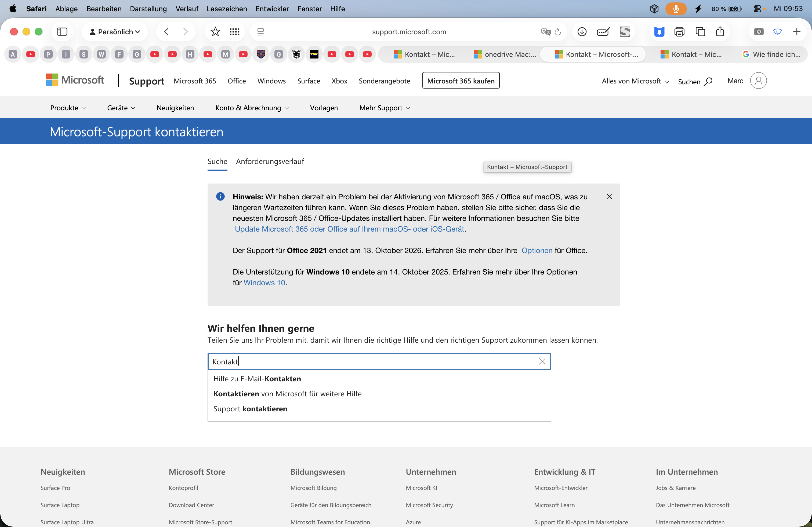
Task: Click the share icon in Safari toolbar
Action: (x=720, y=31)
